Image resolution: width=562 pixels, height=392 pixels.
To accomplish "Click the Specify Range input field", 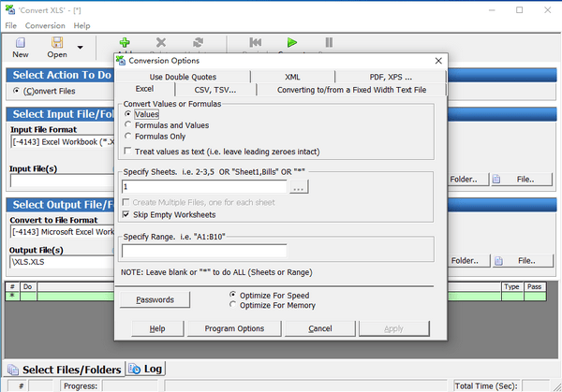I will (204, 251).
